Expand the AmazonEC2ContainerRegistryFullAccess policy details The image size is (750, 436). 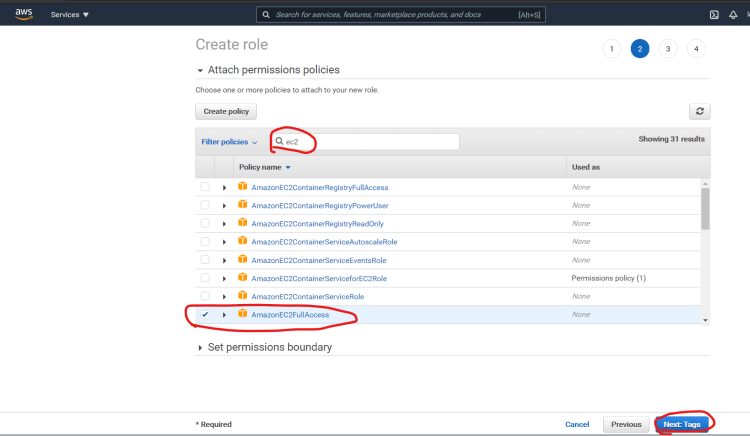224,188
